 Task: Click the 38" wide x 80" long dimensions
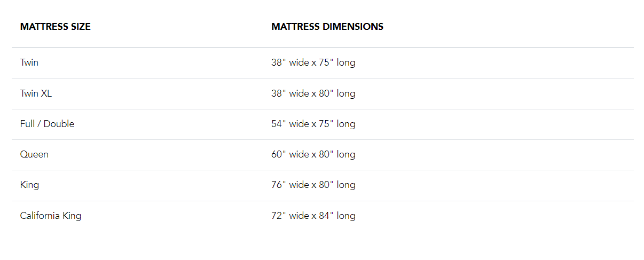313,93
